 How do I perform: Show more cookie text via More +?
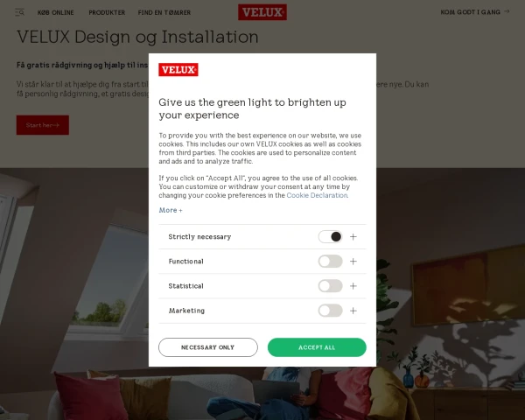click(171, 210)
